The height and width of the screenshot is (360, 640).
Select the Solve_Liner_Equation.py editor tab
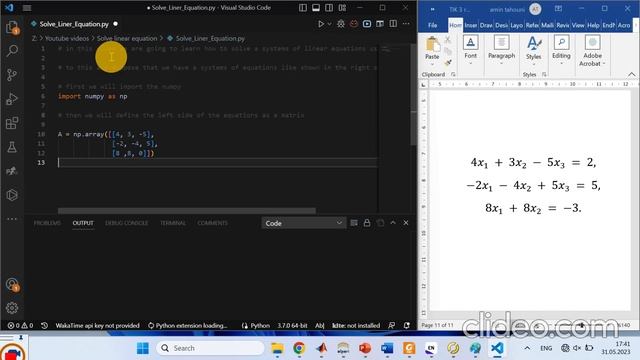74,24
